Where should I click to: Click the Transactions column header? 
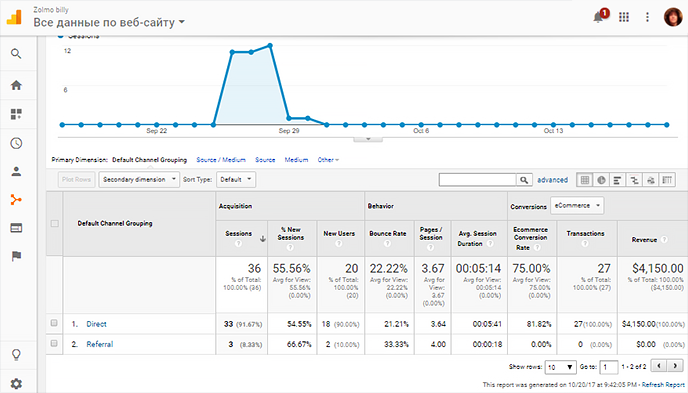[585, 233]
